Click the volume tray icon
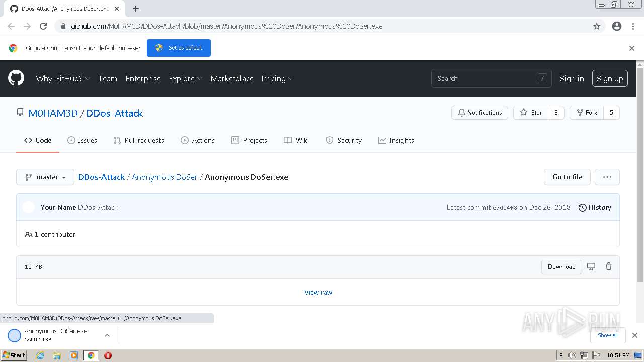 pyautogui.click(x=572, y=355)
